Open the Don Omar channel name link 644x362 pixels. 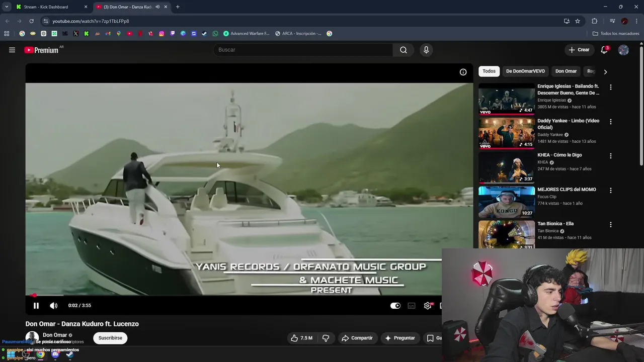pyautogui.click(x=55, y=335)
